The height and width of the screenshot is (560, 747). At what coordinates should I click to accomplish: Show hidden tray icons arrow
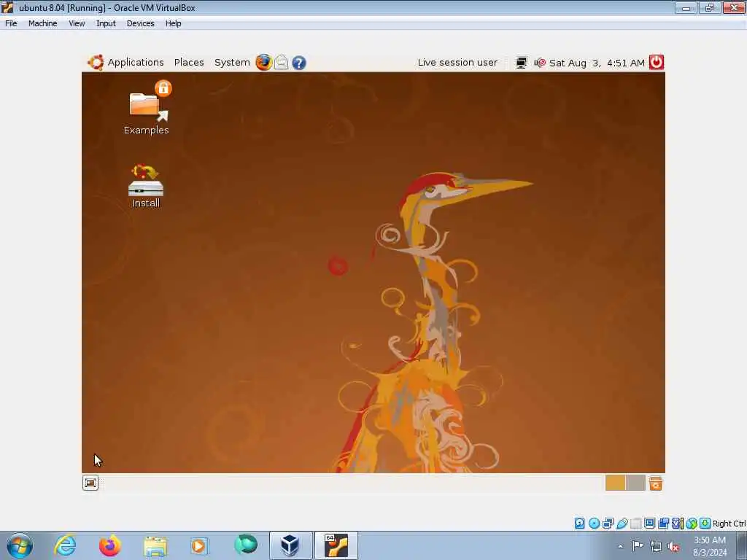(x=620, y=546)
